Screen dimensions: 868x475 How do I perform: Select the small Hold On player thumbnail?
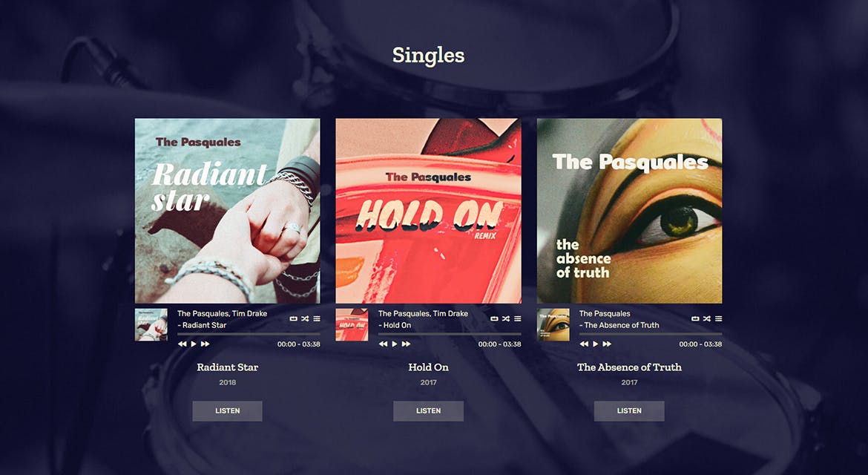(x=352, y=325)
